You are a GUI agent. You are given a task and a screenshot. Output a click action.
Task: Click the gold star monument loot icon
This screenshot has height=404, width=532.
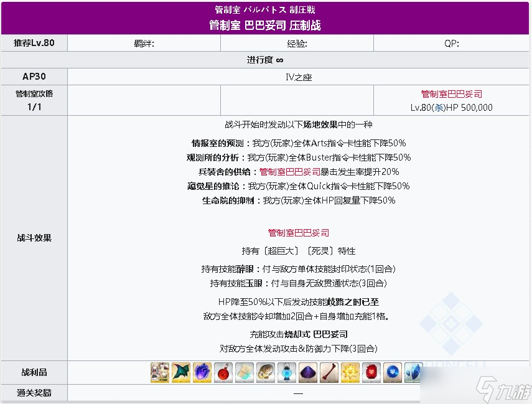(350, 372)
